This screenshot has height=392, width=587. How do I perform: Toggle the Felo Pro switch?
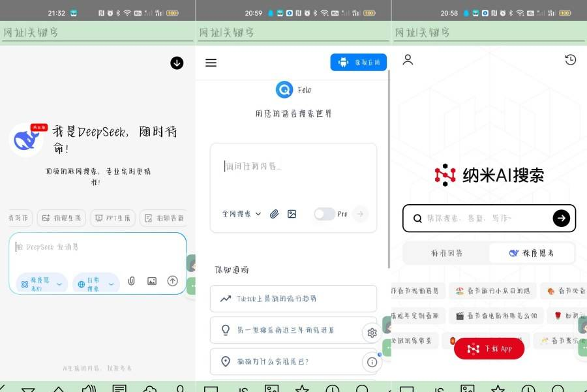pyautogui.click(x=325, y=214)
